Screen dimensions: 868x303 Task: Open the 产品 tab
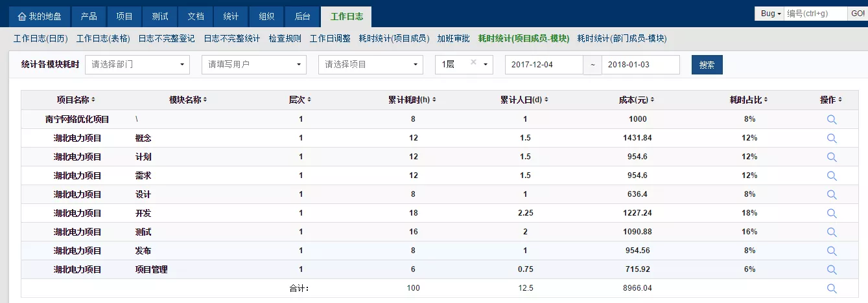tap(89, 16)
